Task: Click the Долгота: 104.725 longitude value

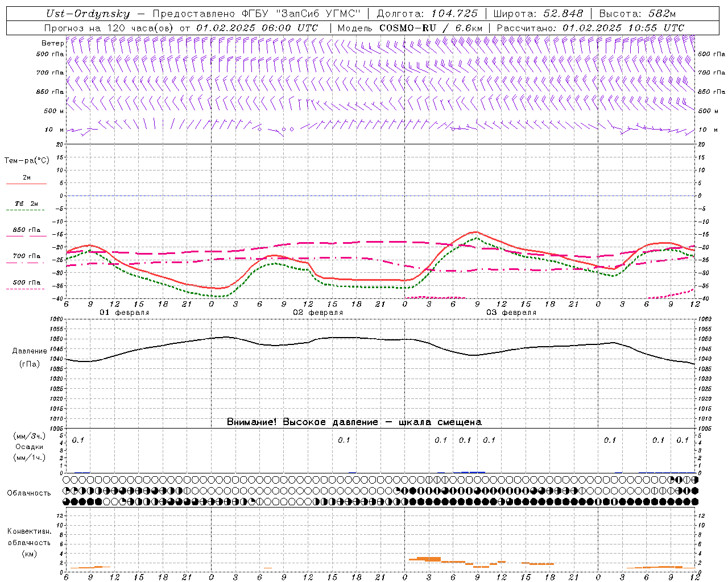Action: pos(427,14)
